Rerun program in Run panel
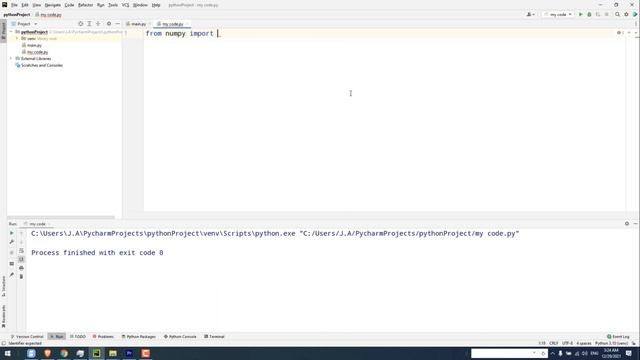640x360 pixels. (11, 233)
